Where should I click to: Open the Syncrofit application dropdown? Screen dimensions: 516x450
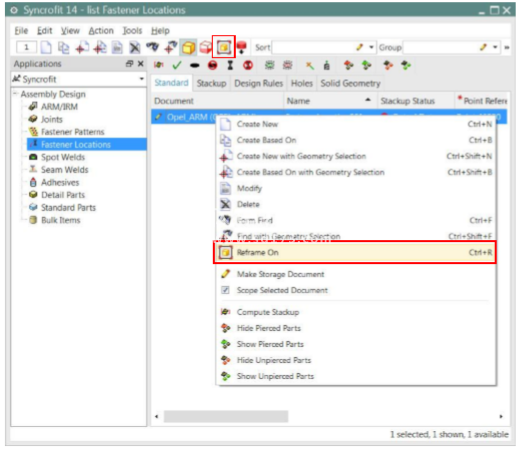tap(142, 79)
